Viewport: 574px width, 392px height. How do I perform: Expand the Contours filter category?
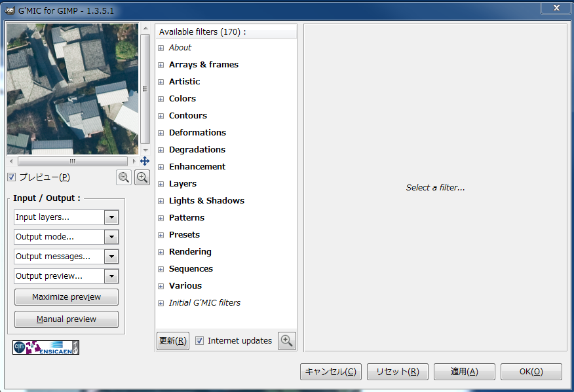coord(161,116)
